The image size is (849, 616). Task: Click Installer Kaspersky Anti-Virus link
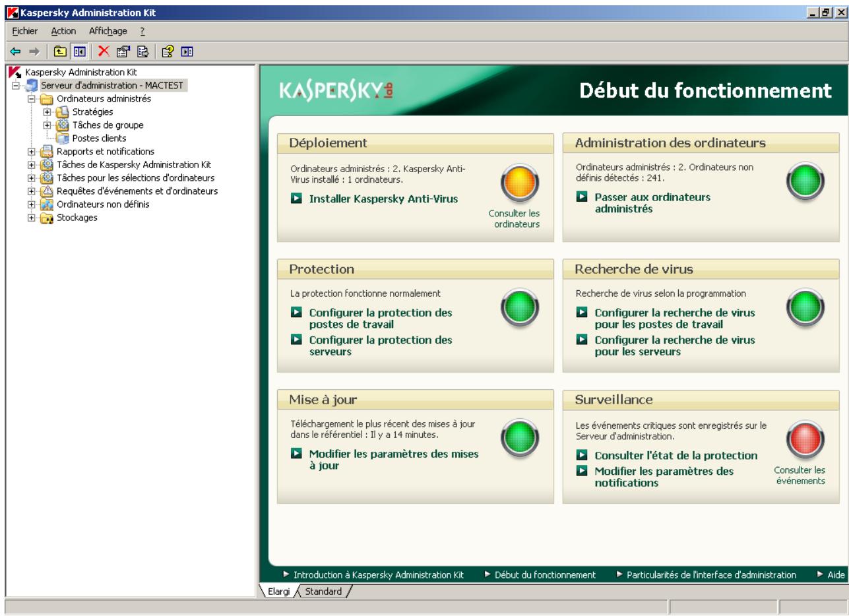(383, 198)
